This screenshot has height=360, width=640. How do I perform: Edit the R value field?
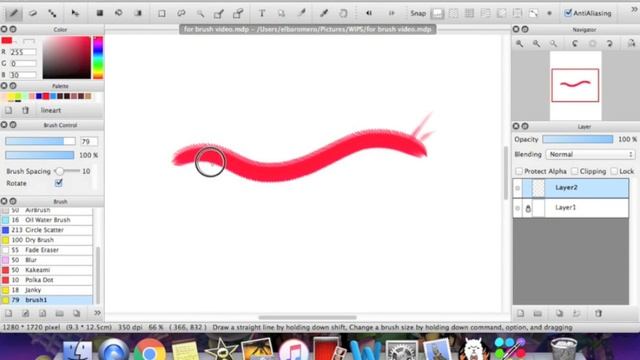pos(23,52)
